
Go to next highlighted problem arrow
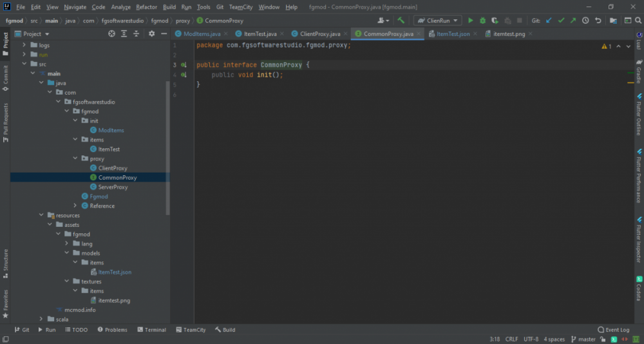coord(628,46)
